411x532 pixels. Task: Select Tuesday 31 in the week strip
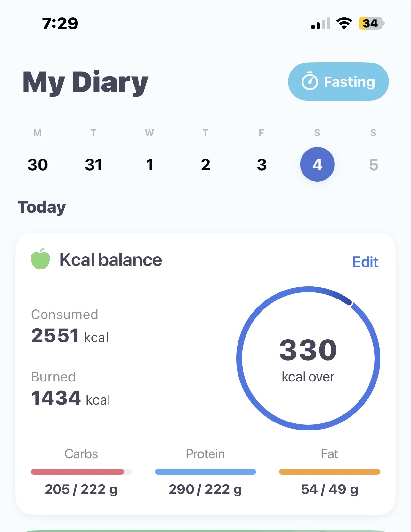tap(93, 165)
